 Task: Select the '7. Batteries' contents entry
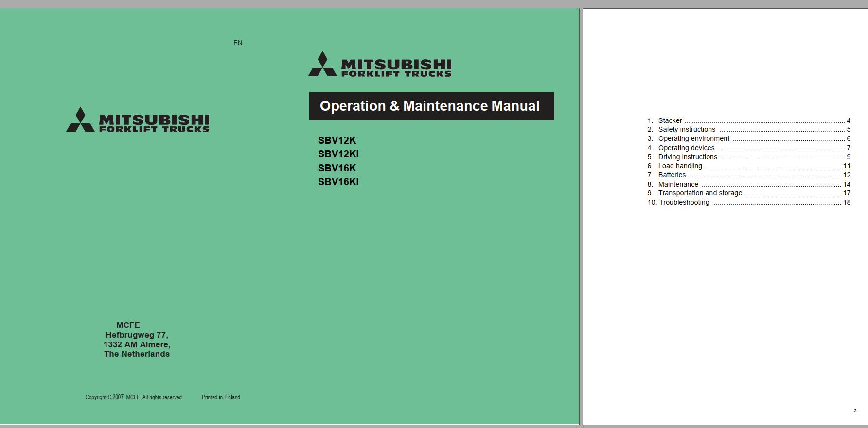pyautogui.click(x=749, y=175)
